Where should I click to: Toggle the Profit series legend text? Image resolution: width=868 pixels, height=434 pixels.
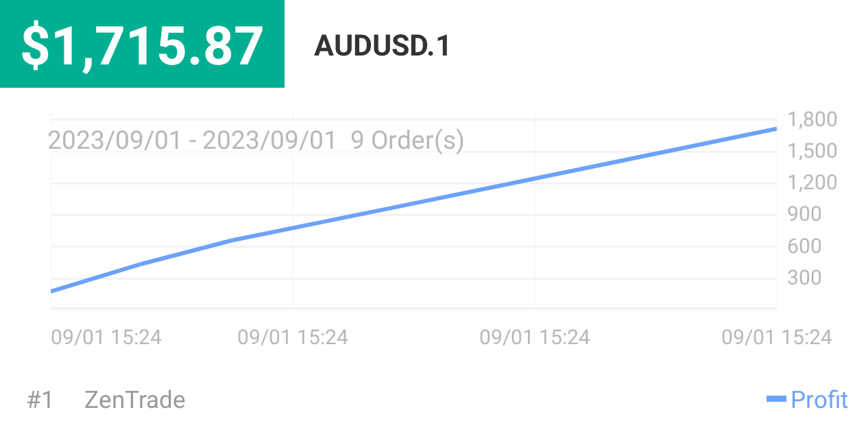point(819,399)
